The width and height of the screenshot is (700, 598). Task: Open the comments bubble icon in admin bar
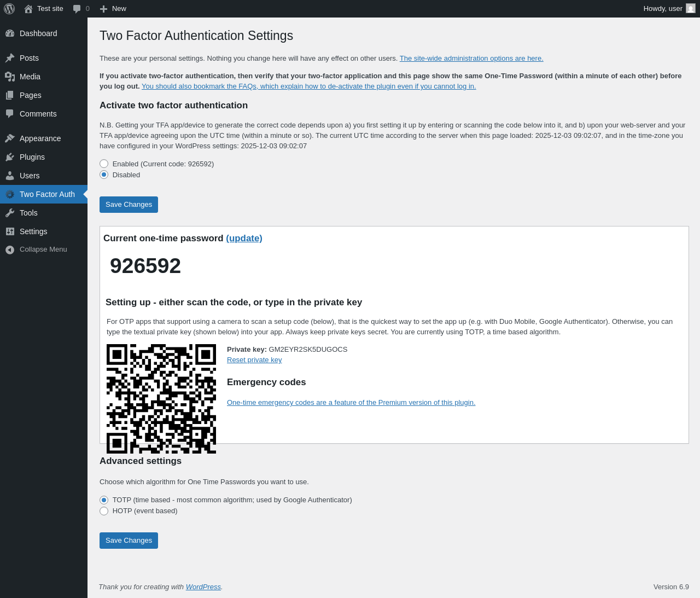click(x=77, y=9)
